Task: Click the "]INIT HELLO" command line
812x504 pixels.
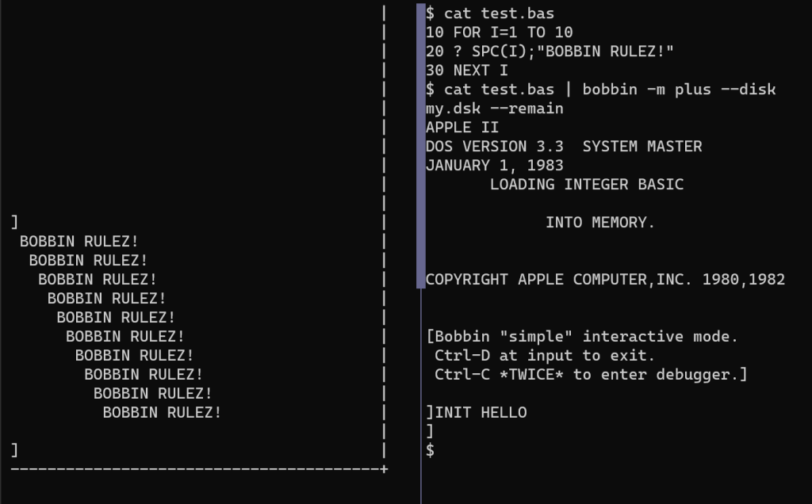Action: (476, 412)
